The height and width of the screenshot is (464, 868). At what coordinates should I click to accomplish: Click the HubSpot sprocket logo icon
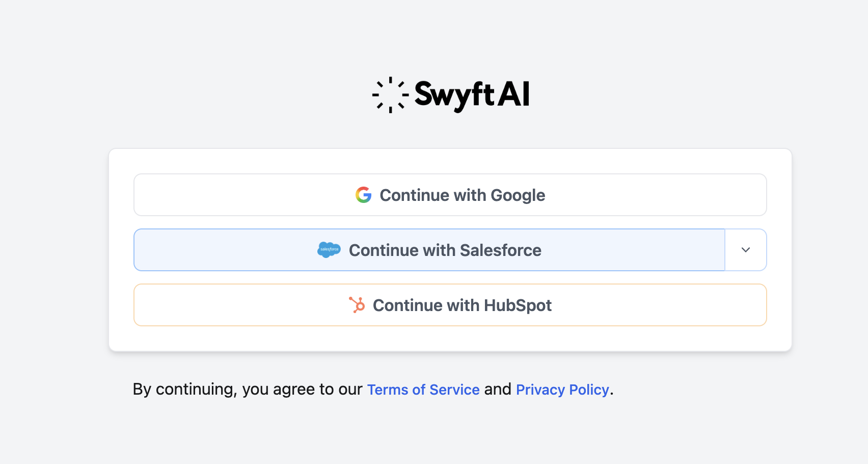[357, 305]
